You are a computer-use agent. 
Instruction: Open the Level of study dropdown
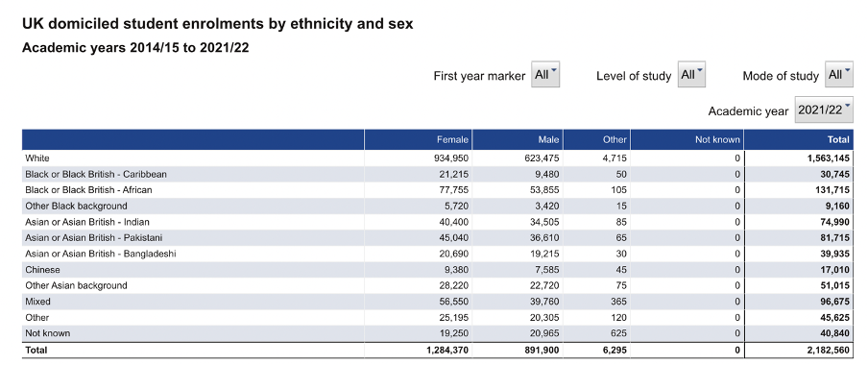click(691, 75)
